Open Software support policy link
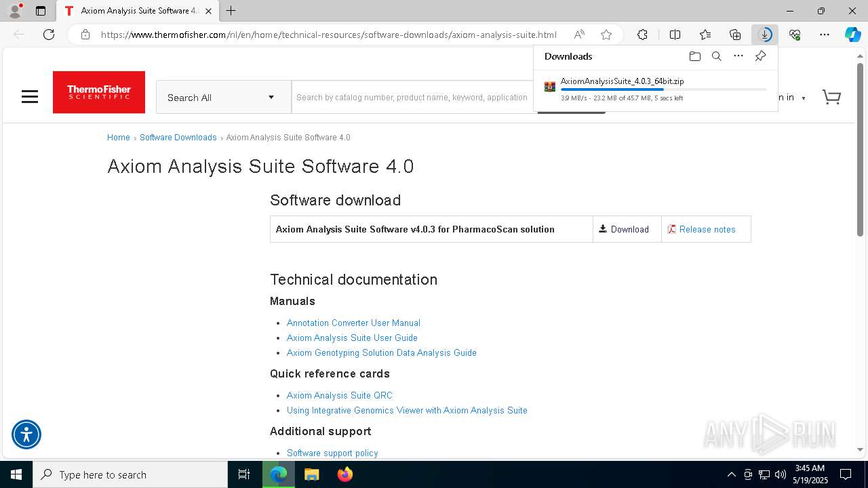Screen dimensions: 868x488 [x=332, y=453]
